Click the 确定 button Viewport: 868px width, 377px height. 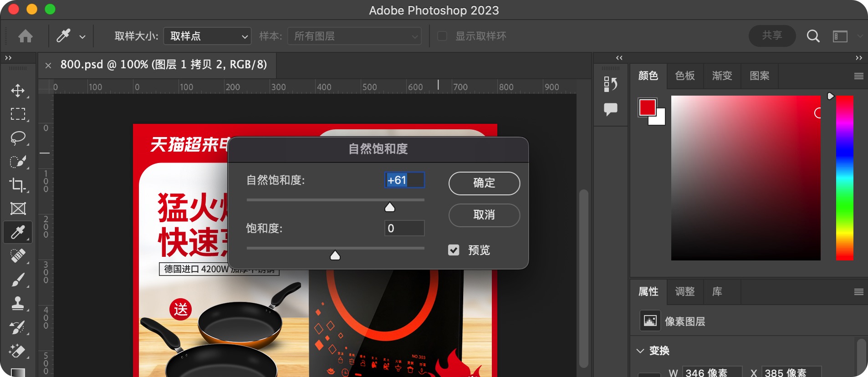(x=484, y=183)
